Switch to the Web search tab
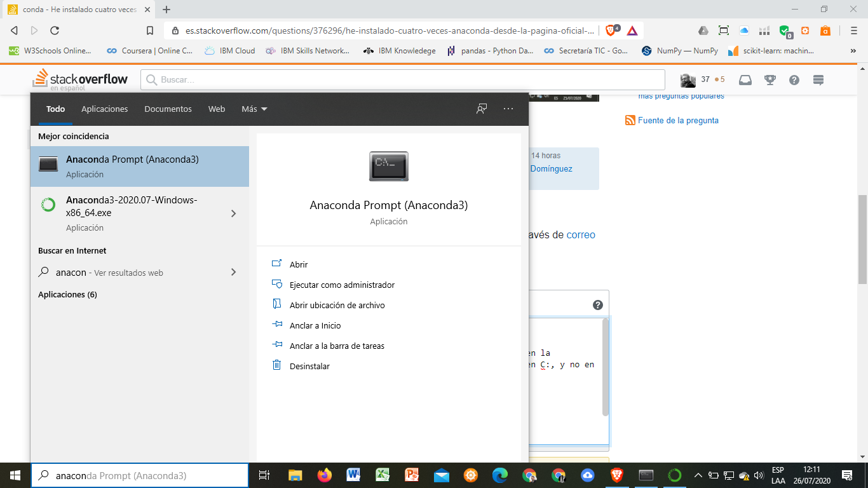Viewport: 868px width, 488px height. pos(217,109)
